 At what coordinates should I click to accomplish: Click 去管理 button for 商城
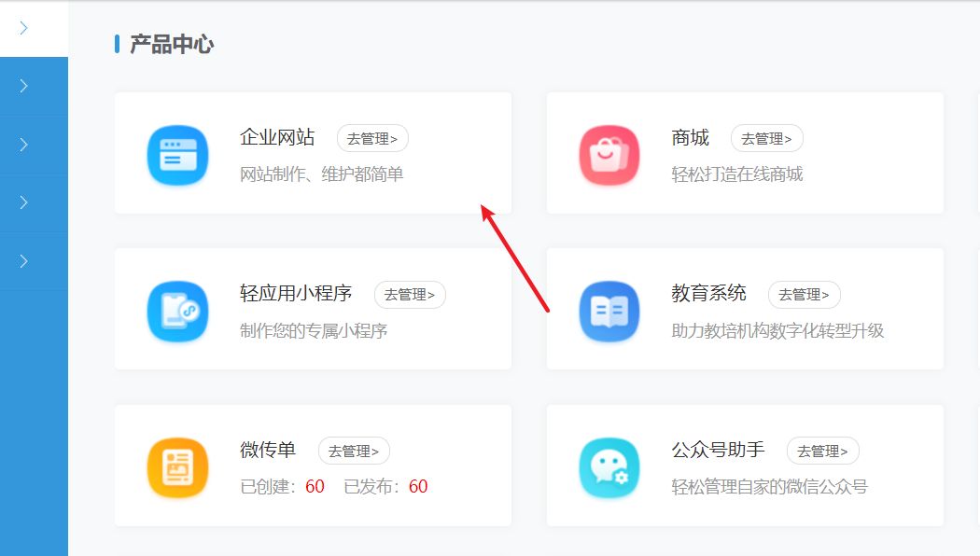click(767, 138)
